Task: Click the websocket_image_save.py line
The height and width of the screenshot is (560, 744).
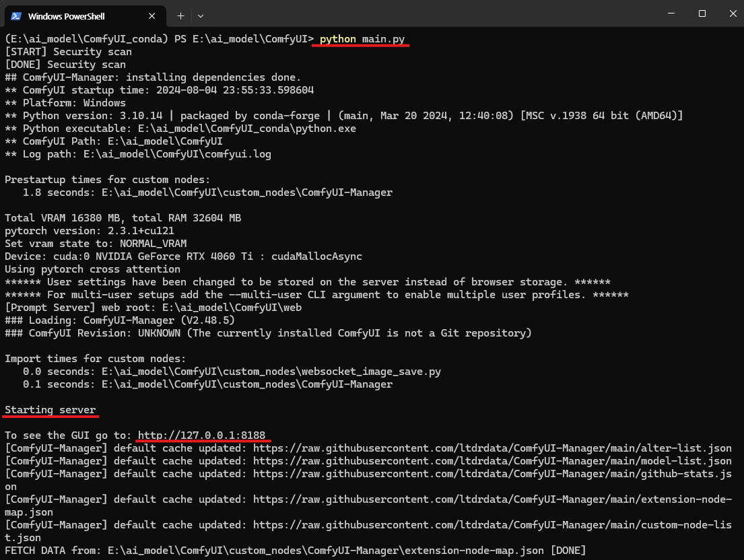Action: [x=232, y=372]
